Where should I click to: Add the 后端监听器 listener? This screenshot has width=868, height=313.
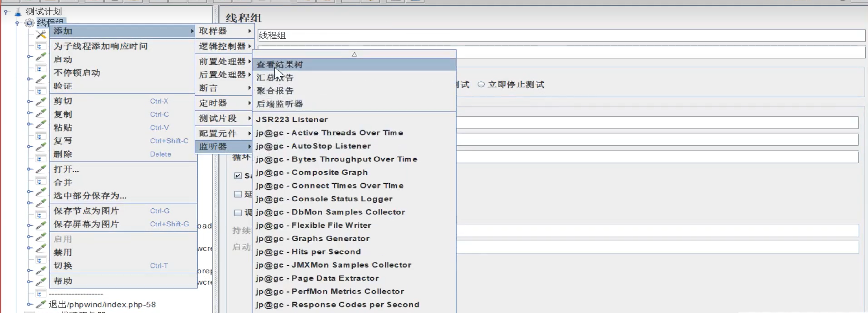click(354, 104)
